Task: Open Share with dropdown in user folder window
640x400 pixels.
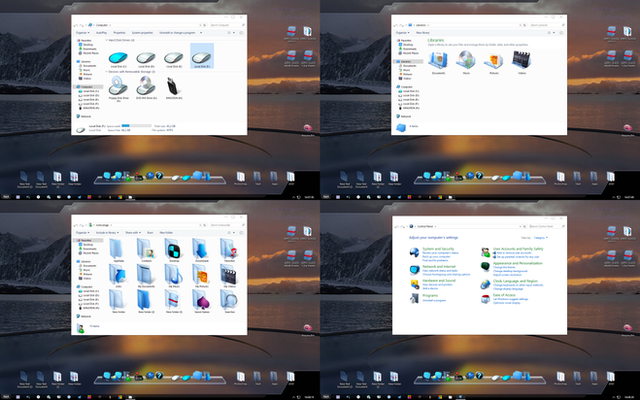Action: [133, 233]
